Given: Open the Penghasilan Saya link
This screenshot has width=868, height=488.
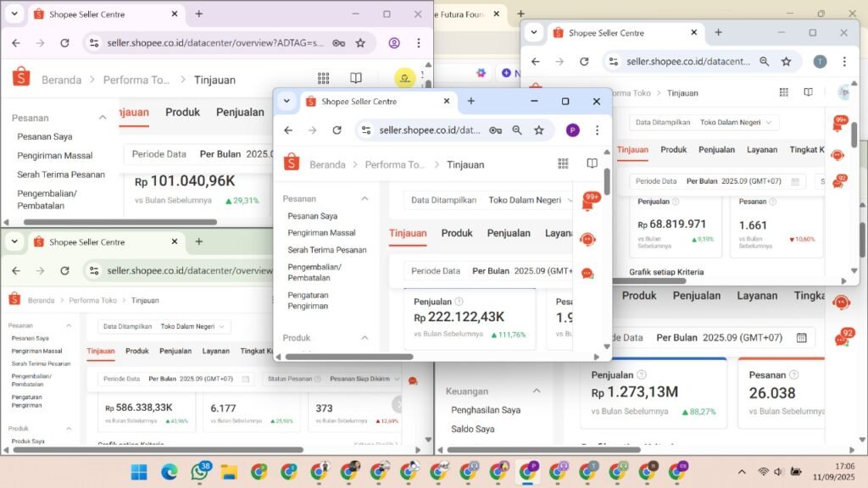Looking at the screenshot, I should (486, 410).
